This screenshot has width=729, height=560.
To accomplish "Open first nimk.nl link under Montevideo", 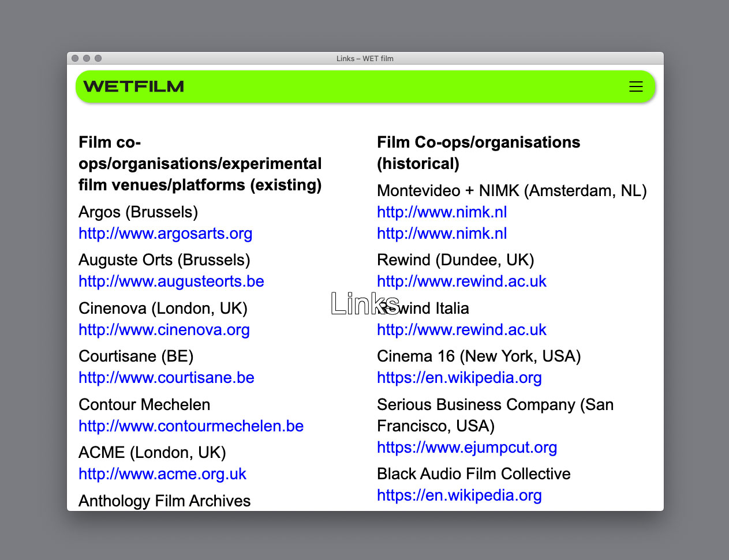I will 442,212.
